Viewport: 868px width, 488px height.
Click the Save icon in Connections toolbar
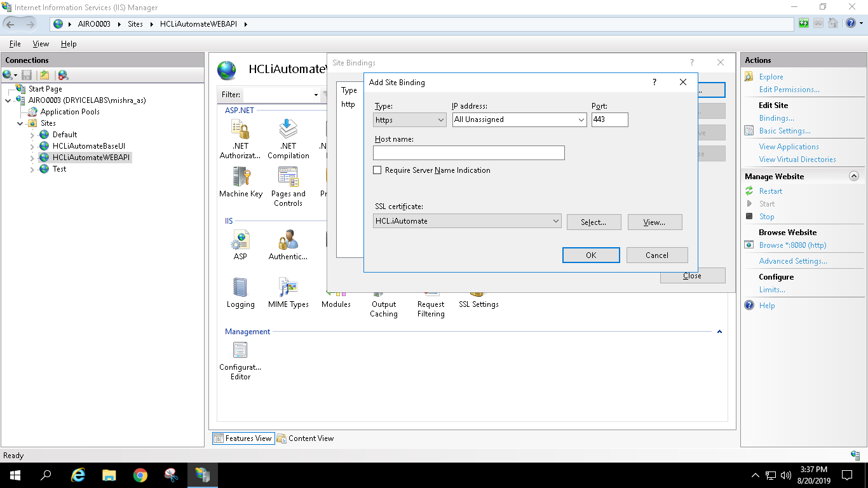pos(27,75)
